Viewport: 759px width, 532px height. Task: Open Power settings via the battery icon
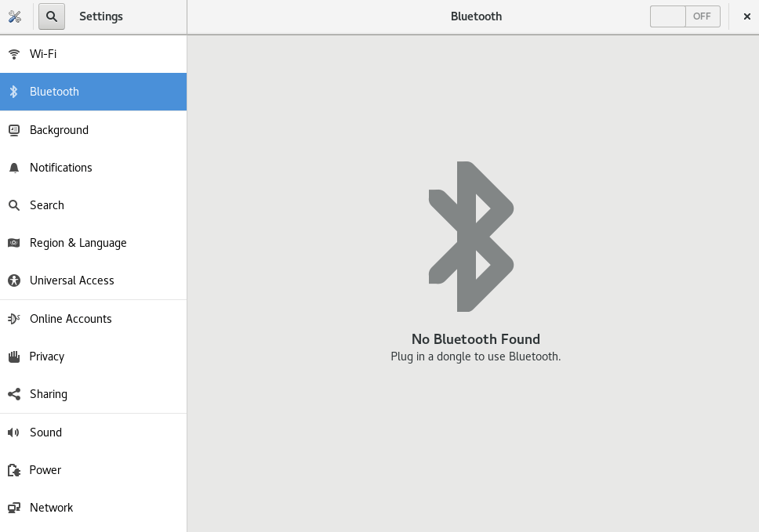click(13, 470)
